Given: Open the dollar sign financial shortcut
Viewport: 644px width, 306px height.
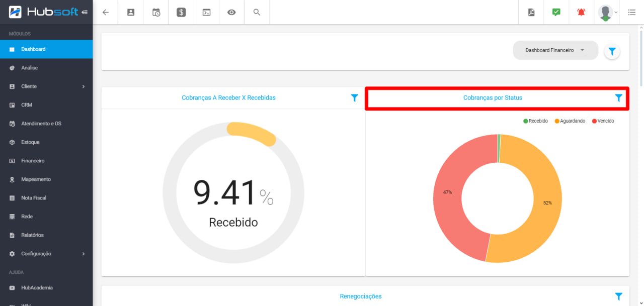Looking at the screenshot, I should tap(181, 13).
